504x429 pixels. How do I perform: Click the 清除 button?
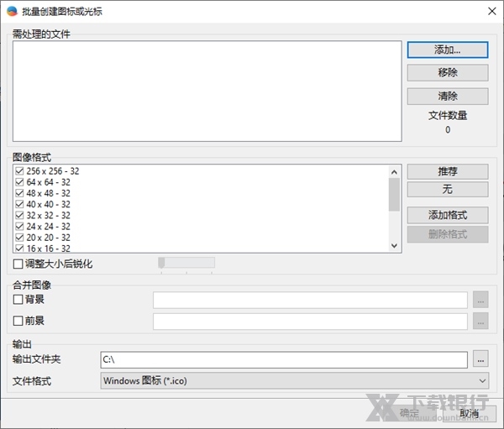click(448, 96)
